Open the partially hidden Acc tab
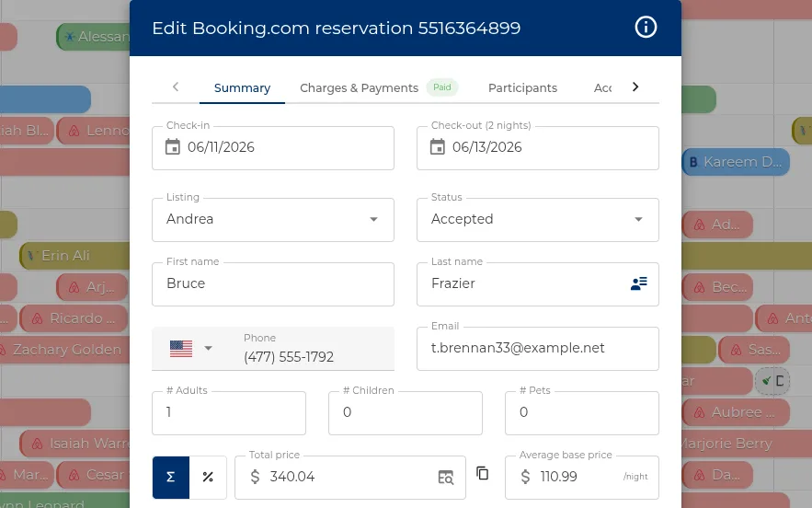The height and width of the screenshot is (508, 812). point(602,88)
